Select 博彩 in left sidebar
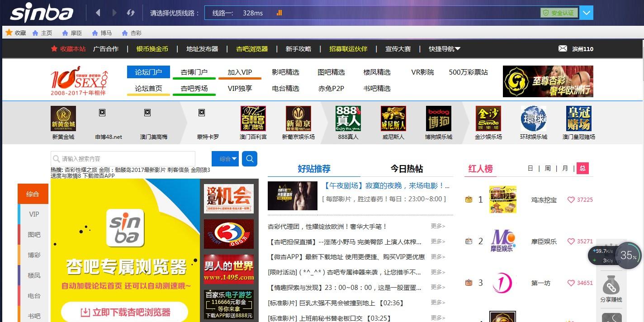Screen dimensions: 644x322 coord(34,255)
